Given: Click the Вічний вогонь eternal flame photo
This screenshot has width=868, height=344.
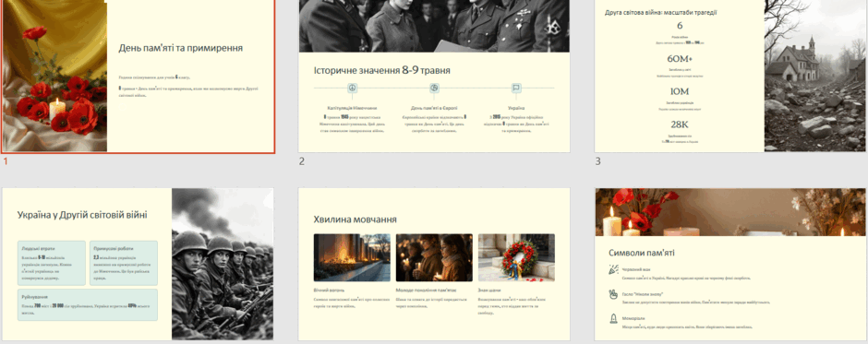Looking at the screenshot, I should [352, 257].
